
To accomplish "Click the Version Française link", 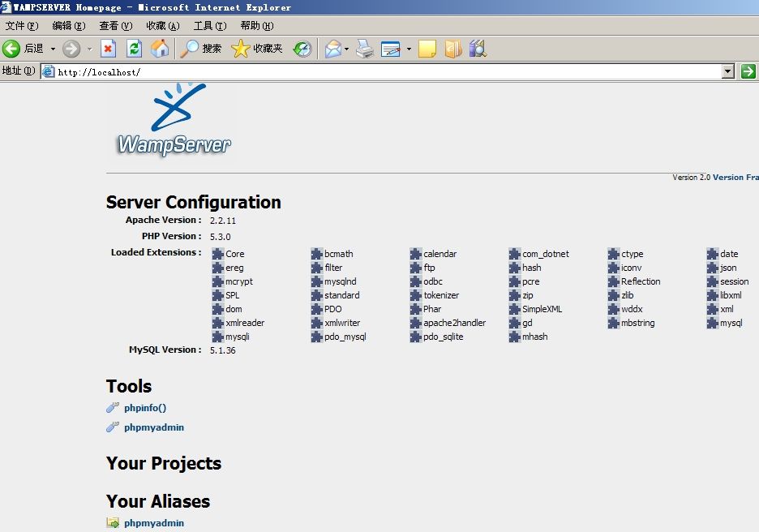I will pos(735,177).
